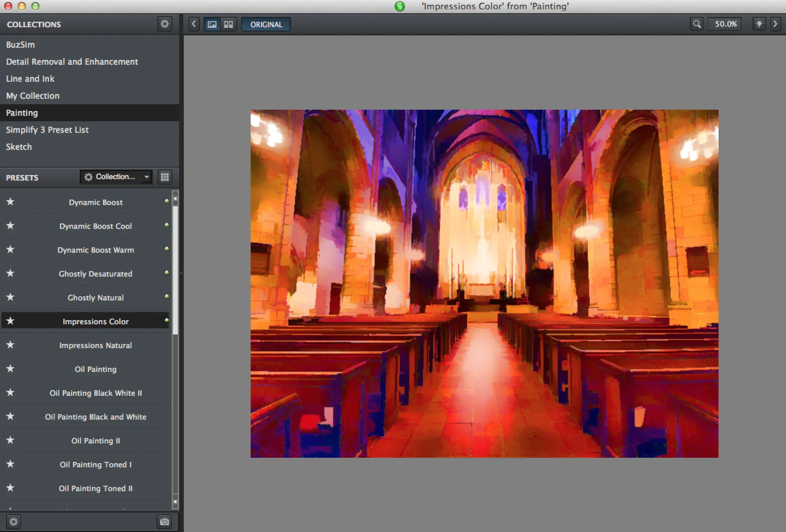Select the Painting collection

pyautogui.click(x=89, y=113)
